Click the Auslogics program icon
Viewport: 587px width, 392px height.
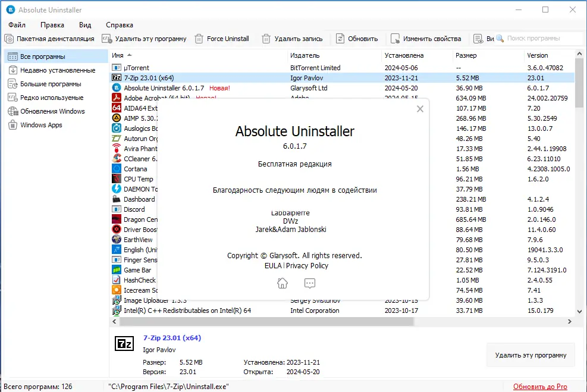pyautogui.click(x=117, y=128)
